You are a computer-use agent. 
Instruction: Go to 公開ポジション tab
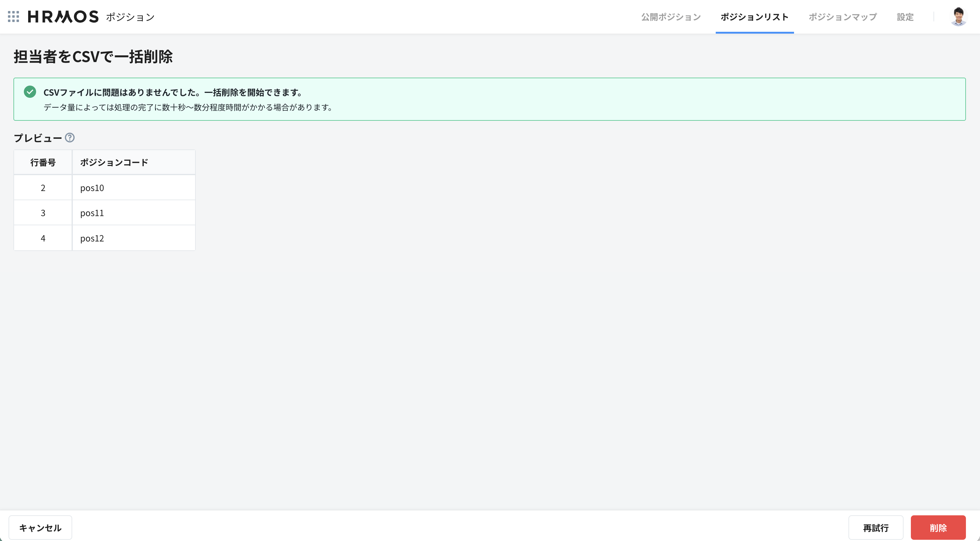pyautogui.click(x=671, y=17)
